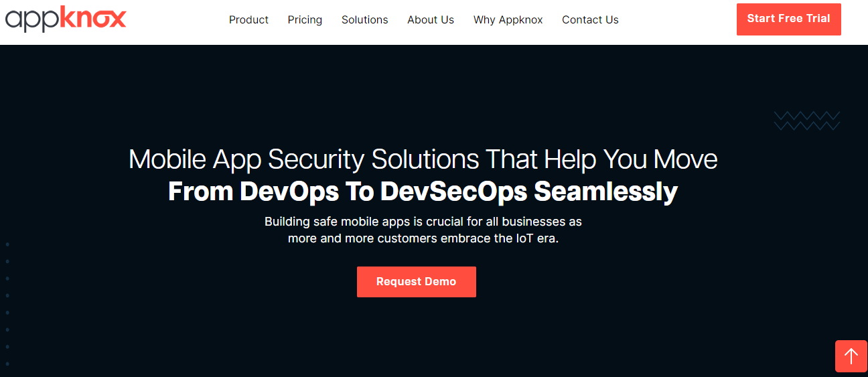Image resolution: width=868 pixels, height=377 pixels.
Task: Select About Us in the navigation
Action: (x=431, y=20)
